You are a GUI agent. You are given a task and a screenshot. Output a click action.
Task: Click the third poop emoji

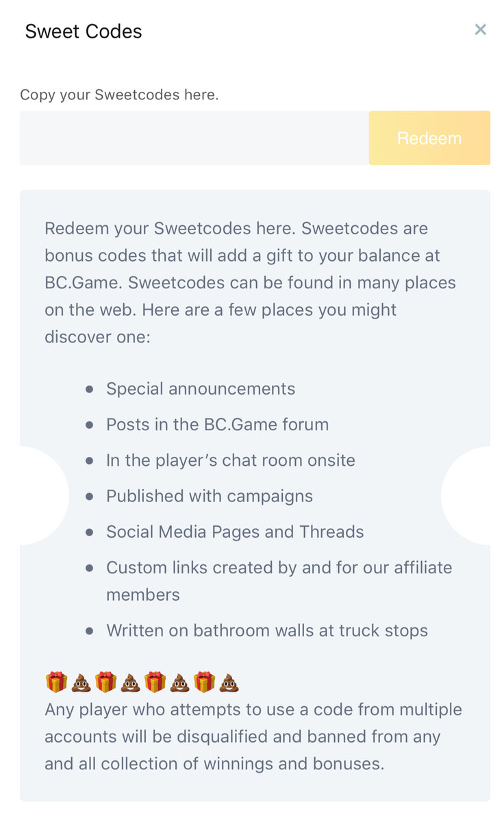pyautogui.click(x=180, y=682)
